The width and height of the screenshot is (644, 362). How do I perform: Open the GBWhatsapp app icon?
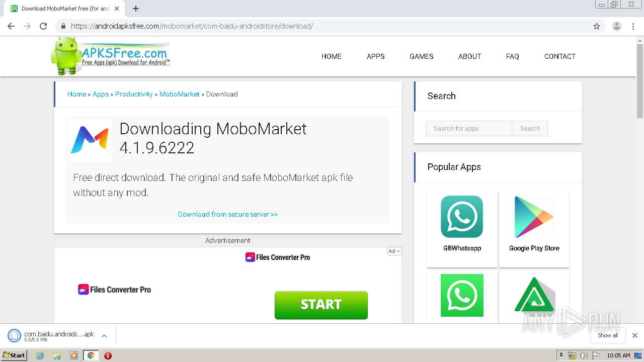click(x=462, y=217)
